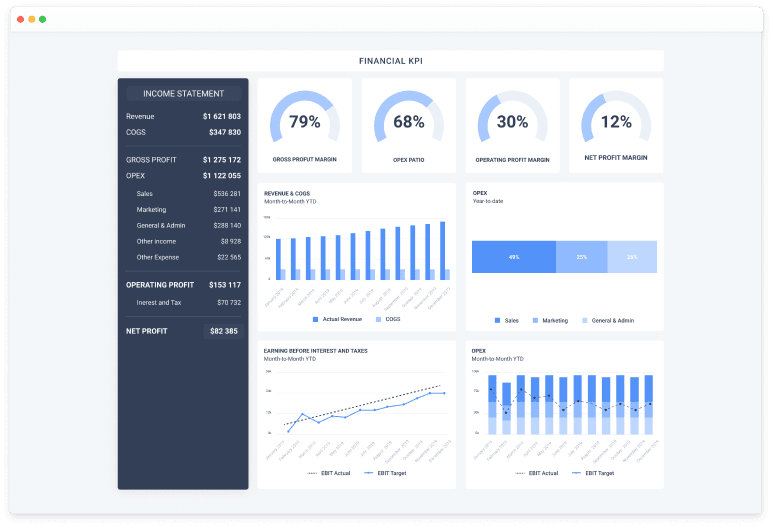Click the Revenue value $1 621 803
Viewport: 773px width, 529px height.
tap(222, 116)
